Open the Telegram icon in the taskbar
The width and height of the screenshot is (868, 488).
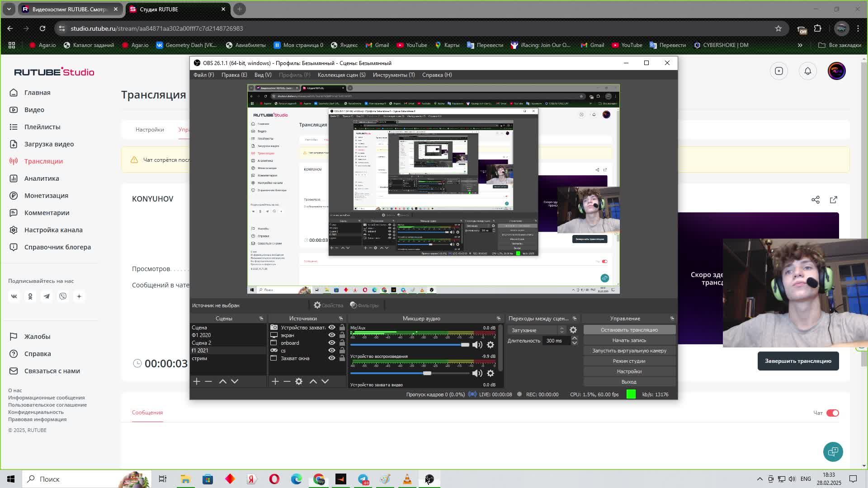pos(363,479)
